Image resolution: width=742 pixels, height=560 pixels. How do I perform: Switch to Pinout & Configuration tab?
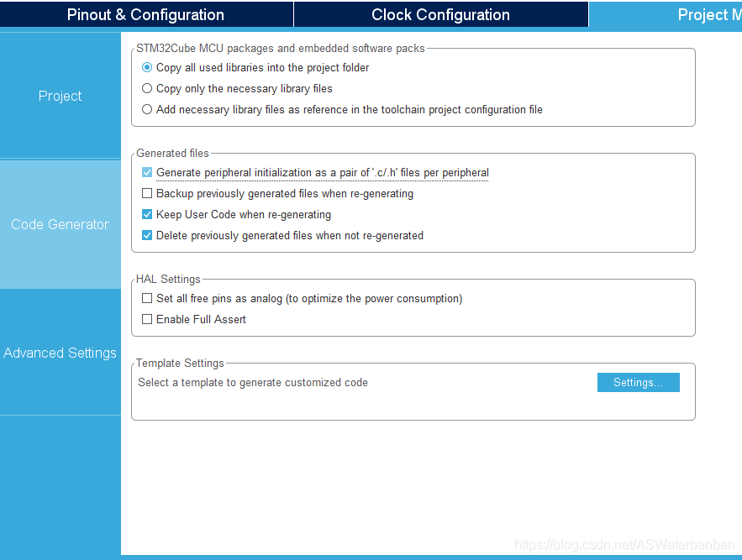pos(145,14)
